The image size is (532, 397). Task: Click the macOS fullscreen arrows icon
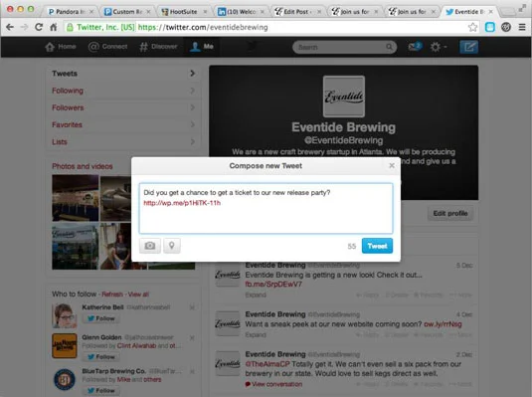click(522, 8)
